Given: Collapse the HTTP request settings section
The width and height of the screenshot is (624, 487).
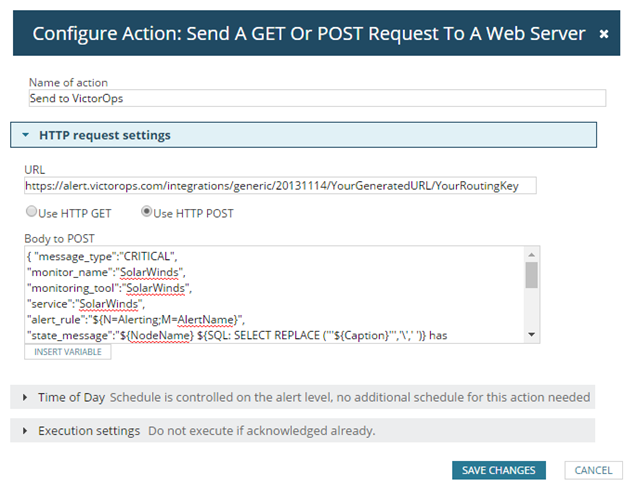Looking at the screenshot, I should tap(25, 135).
